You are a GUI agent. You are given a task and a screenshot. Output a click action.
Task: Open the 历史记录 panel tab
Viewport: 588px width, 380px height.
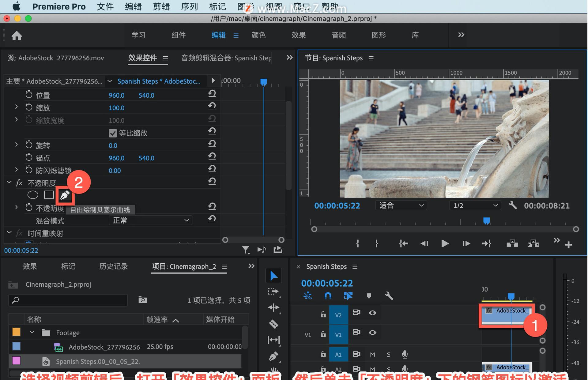(x=113, y=266)
